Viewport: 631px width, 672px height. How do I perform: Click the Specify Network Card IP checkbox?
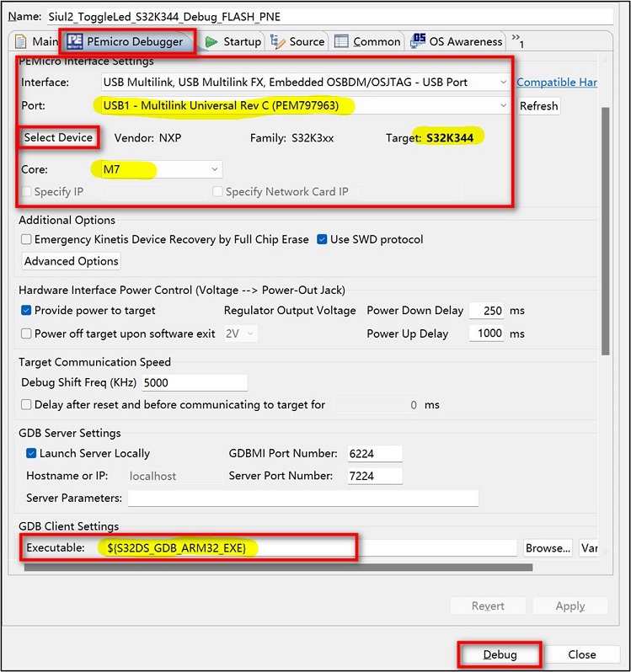pos(217,191)
